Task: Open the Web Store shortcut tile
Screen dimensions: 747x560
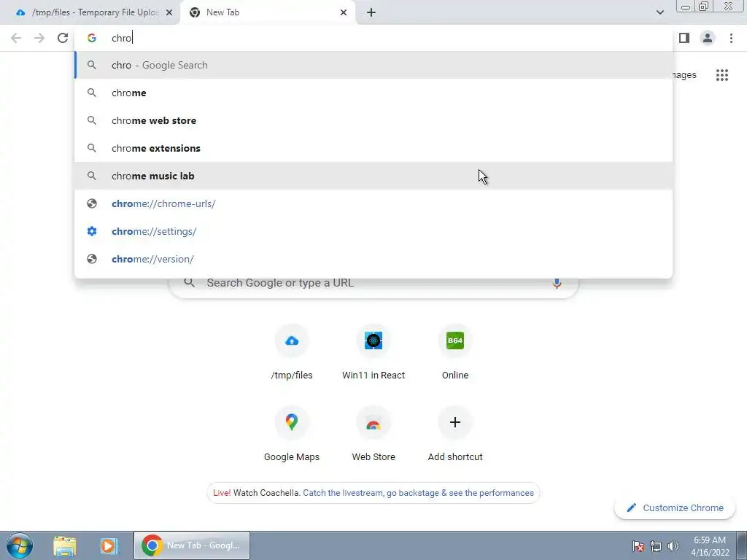Action: pyautogui.click(x=373, y=435)
